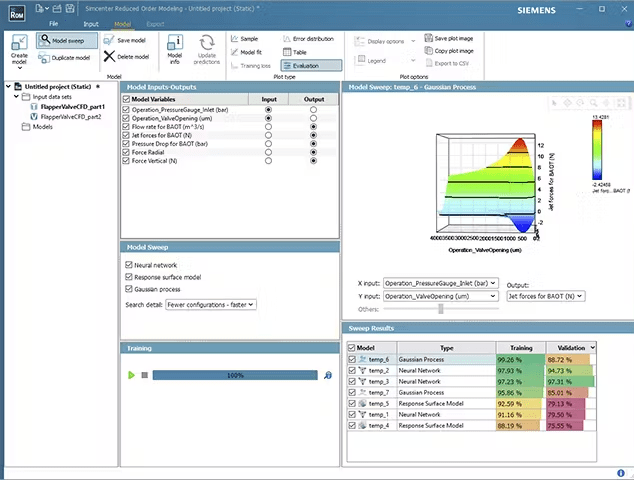The width and height of the screenshot is (634, 481).
Task: Open the File menu
Action: coord(53,22)
